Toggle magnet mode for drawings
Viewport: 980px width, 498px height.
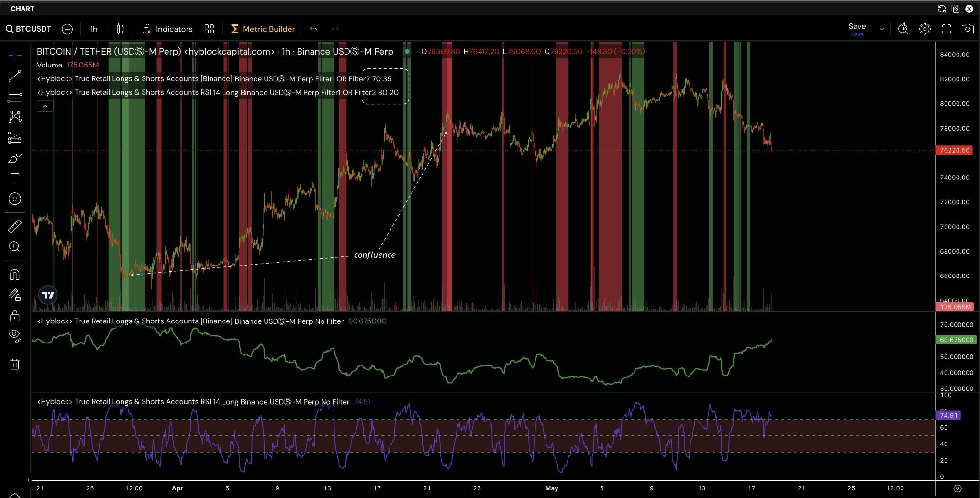[15, 275]
